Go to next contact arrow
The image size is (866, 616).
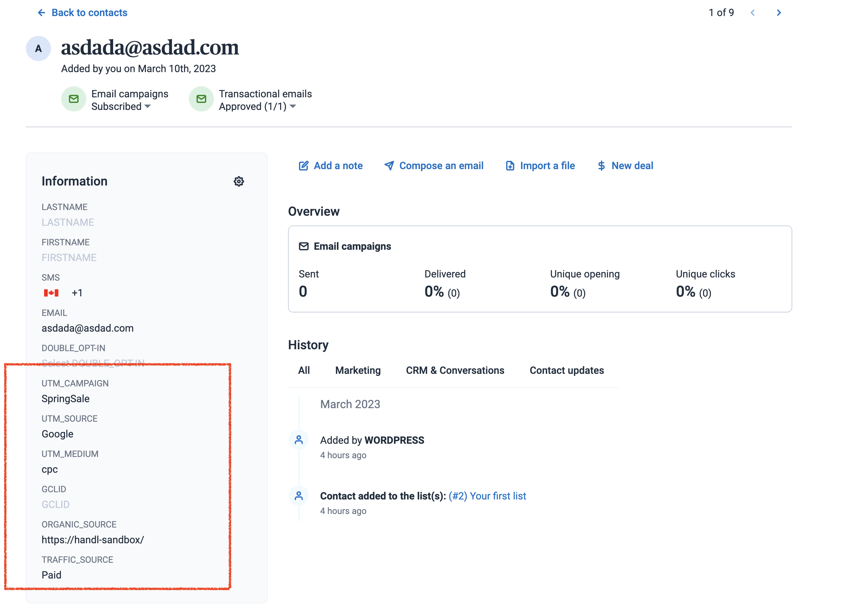tap(778, 13)
